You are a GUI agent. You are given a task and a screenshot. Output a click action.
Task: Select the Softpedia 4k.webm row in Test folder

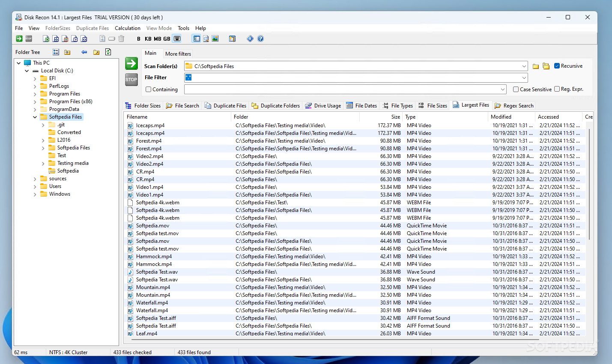(355, 203)
